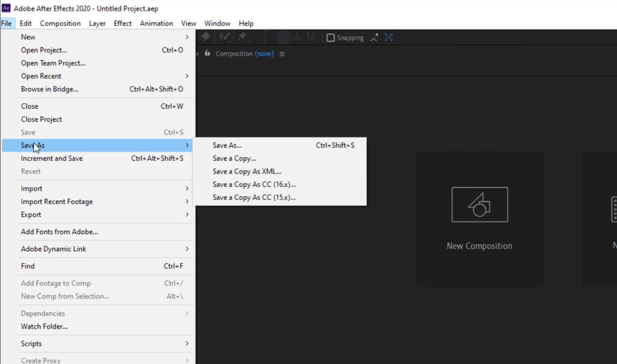Click the Composition panel lock icon
This screenshot has width=617, height=364.
[207, 53]
